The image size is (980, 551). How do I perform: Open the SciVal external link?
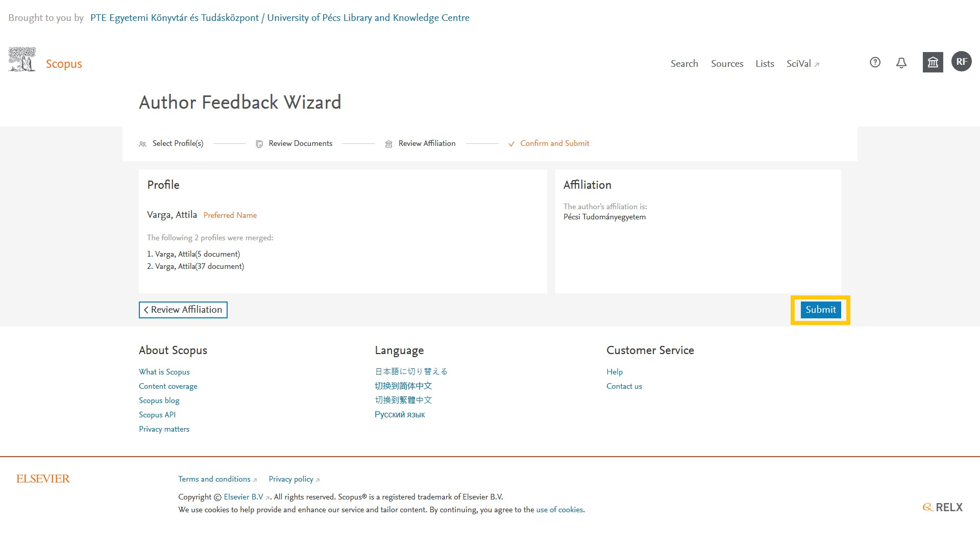[x=802, y=64]
